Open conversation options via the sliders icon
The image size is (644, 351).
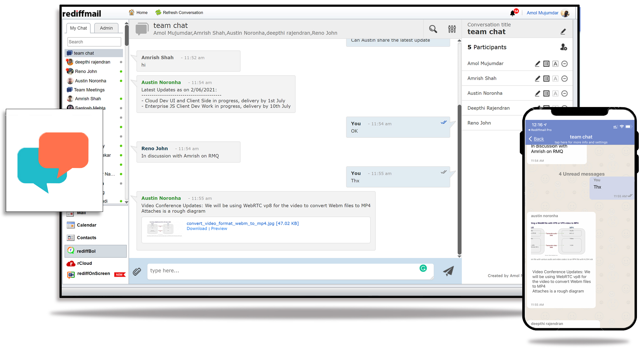tap(452, 29)
